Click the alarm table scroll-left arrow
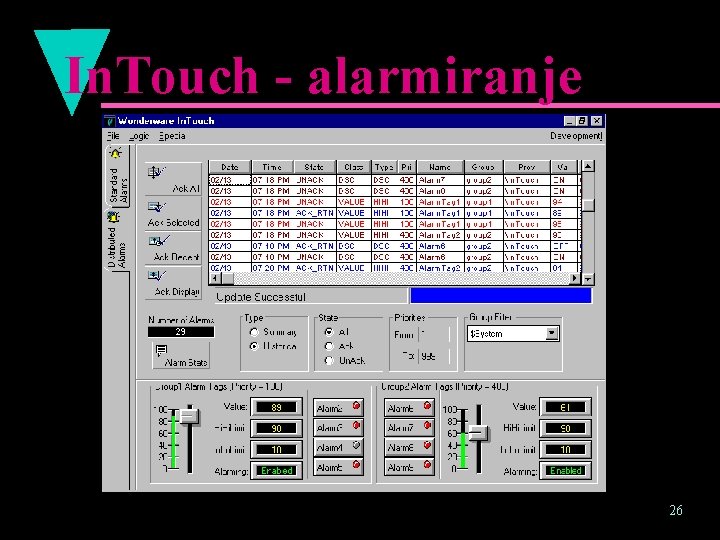Image resolution: width=720 pixels, height=540 pixels. click(x=214, y=278)
